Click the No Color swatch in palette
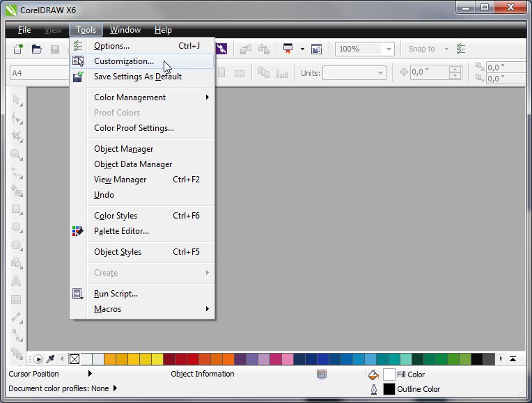The image size is (532, 403). coord(75,359)
